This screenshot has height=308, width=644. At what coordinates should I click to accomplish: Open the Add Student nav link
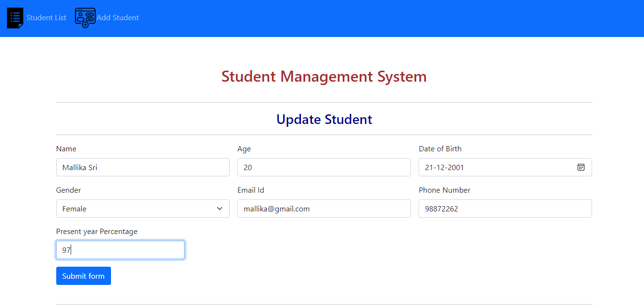[118, 18]
